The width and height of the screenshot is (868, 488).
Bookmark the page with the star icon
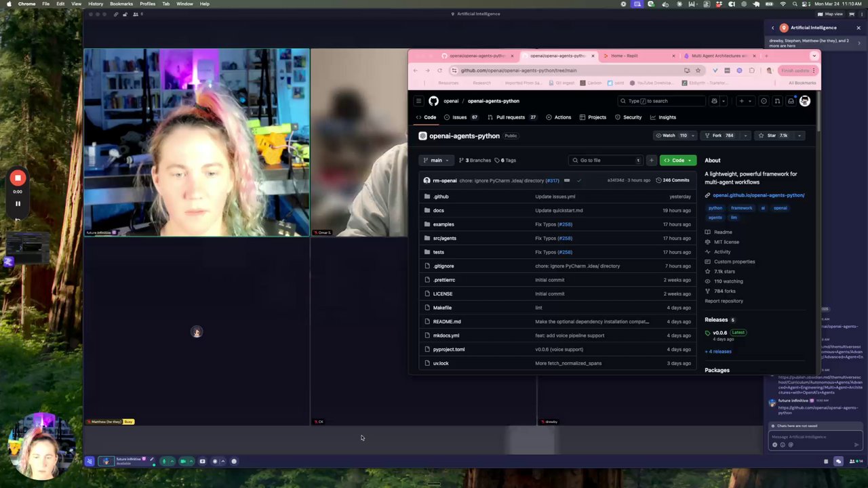click(698, 70)
